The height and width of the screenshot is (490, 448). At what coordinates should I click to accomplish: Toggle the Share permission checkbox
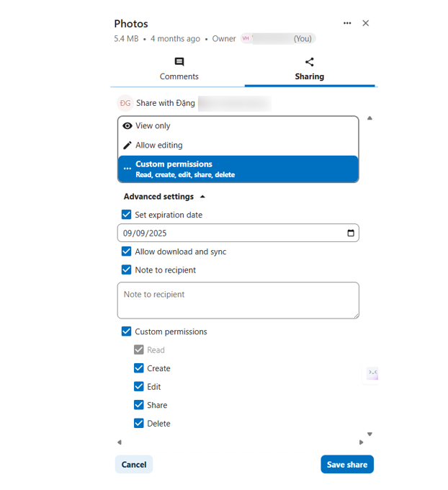click(139, 405)
